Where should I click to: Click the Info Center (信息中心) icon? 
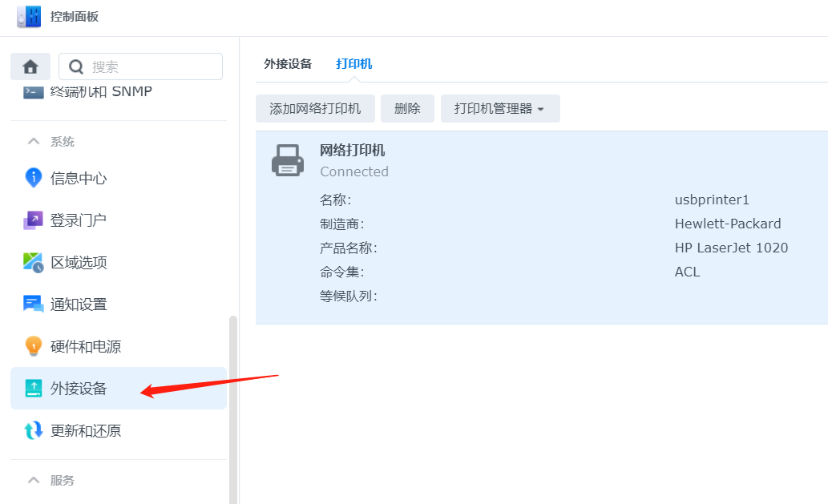point(33,178)
